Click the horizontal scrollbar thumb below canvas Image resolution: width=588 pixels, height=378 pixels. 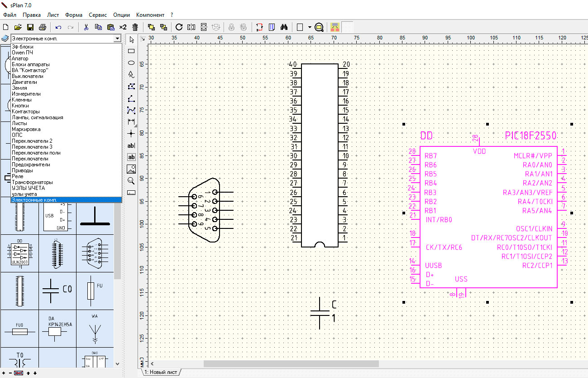[291, 363]
